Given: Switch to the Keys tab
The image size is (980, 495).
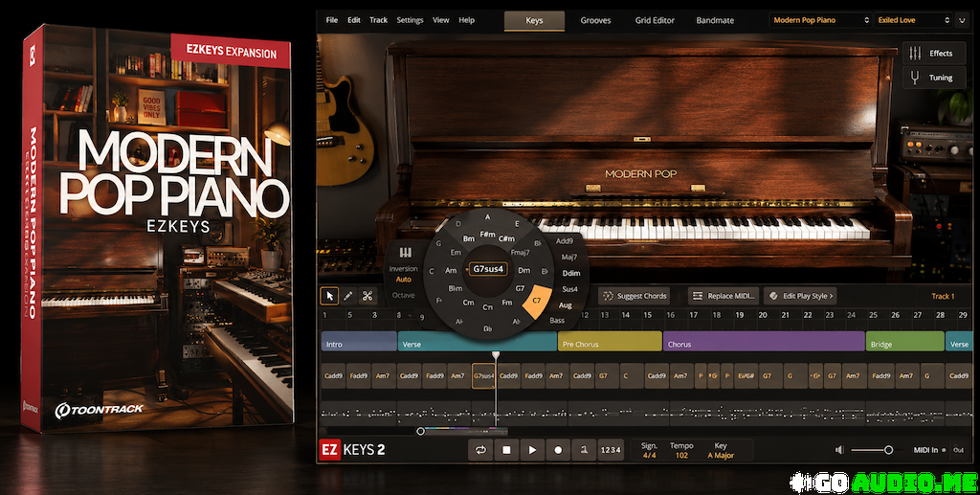Looking at the screenshot, I should [534, 20].
